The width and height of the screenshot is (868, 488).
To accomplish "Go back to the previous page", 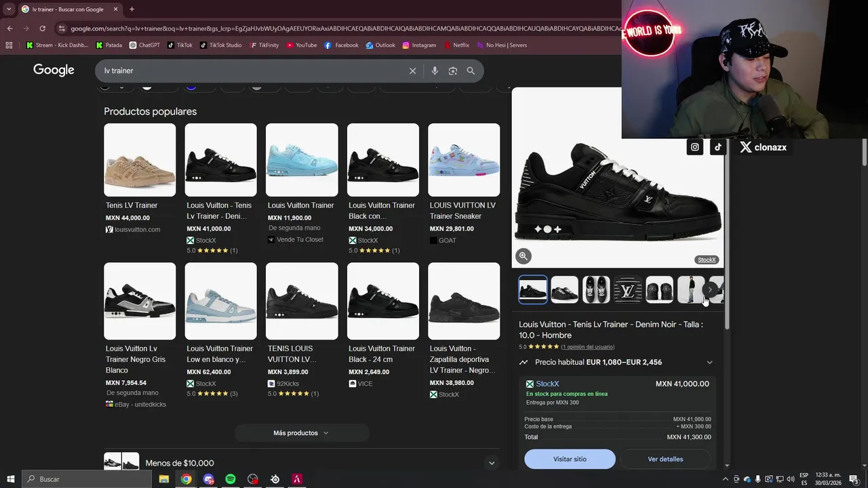I will click(9, 28).
